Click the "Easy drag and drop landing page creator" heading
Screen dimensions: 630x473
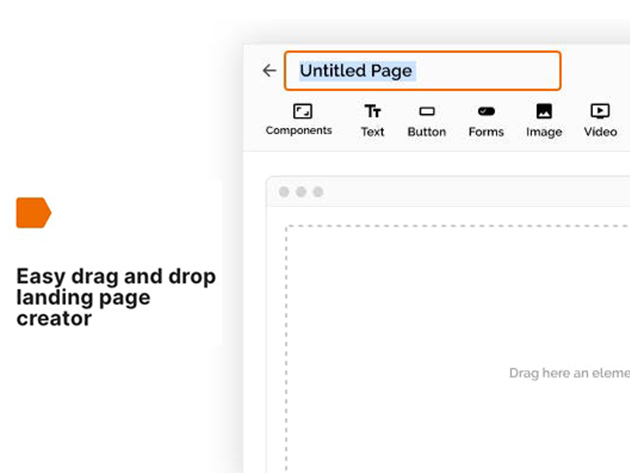pos(116,297)
